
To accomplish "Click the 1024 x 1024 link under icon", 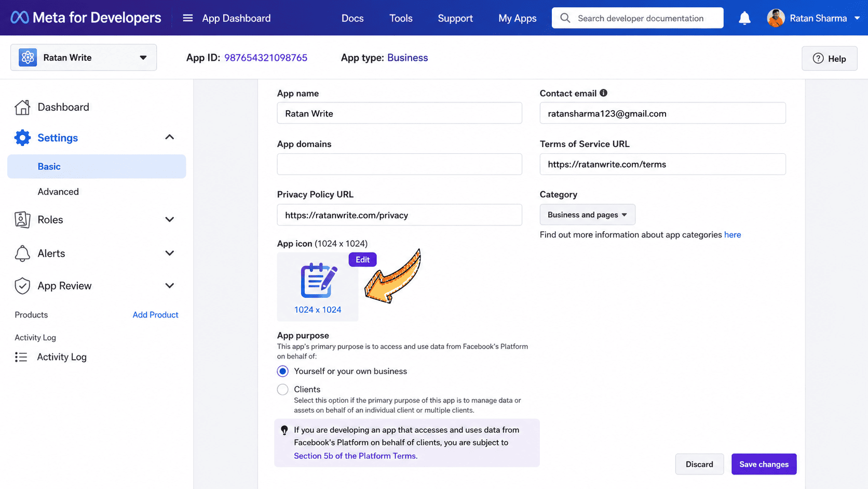I will [318, 310].
